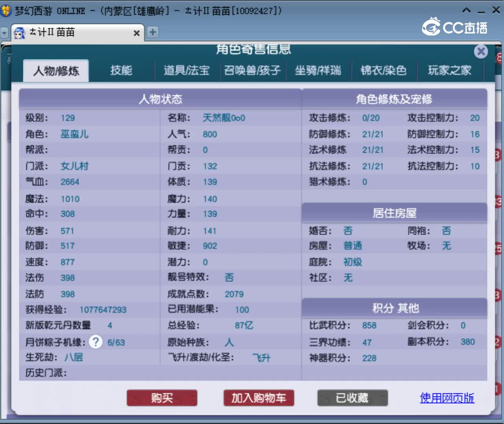Click the 积分 其他 section header
The image size is (504, 424).
tap(395, 308)
